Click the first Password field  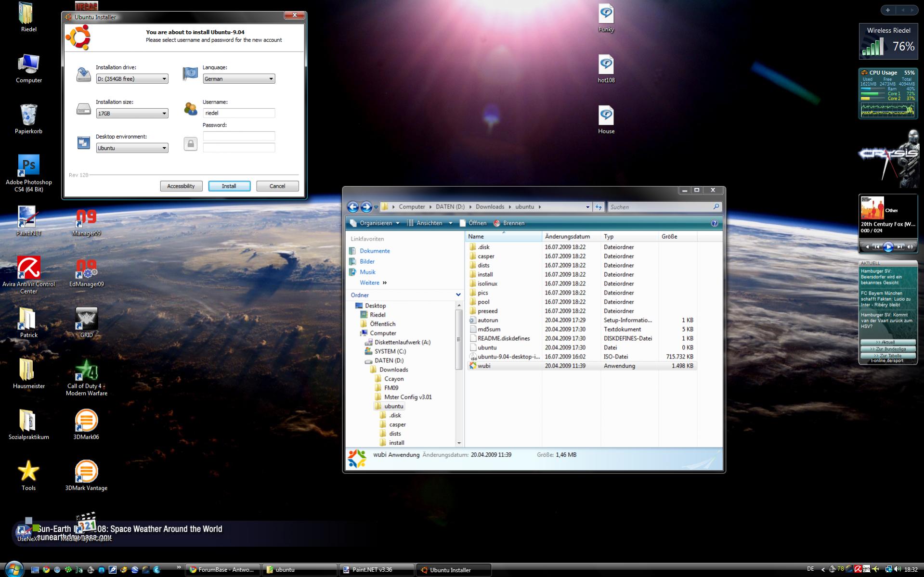[x=239, y=136]
